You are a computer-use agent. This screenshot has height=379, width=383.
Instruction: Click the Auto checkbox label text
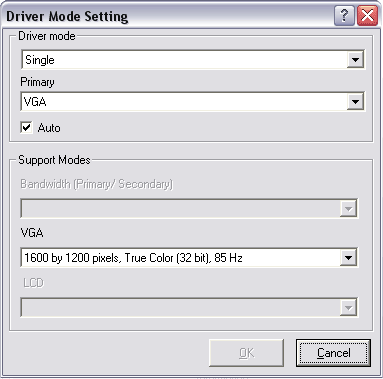coord(49,128)
